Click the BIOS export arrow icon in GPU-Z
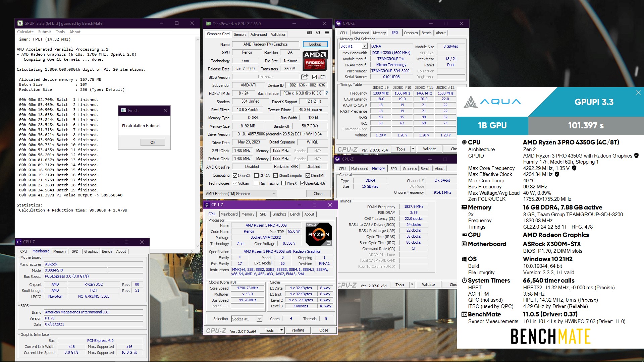This screenshot has width=644, height=362. (x=305, y=77)
